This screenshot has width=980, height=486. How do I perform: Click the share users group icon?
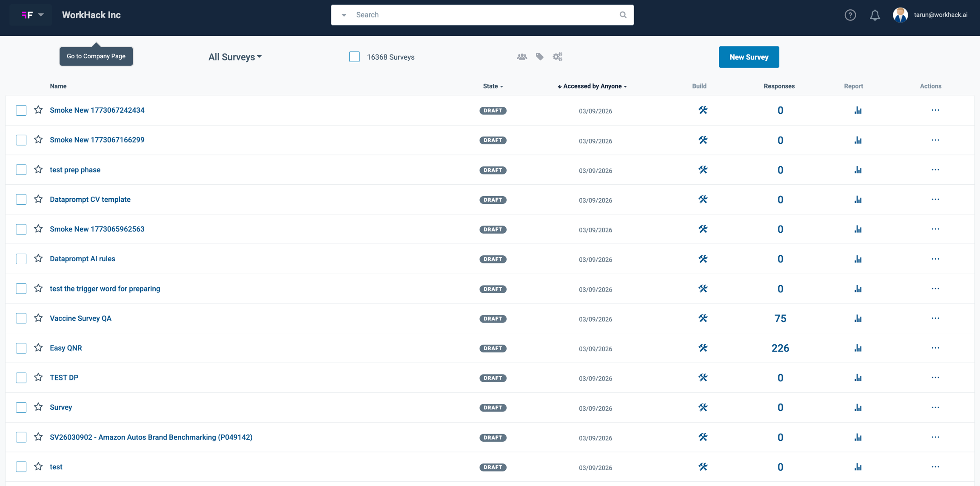(522, 57)
